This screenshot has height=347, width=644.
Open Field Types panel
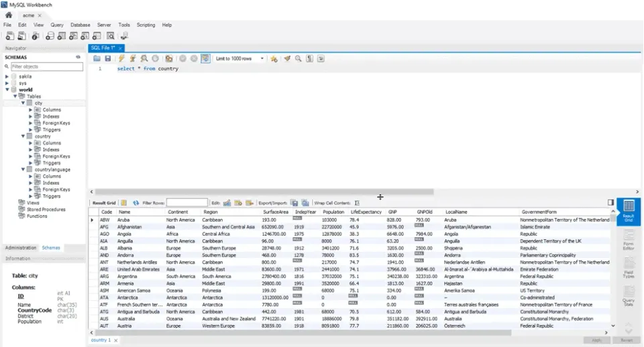tap(629, 268)
